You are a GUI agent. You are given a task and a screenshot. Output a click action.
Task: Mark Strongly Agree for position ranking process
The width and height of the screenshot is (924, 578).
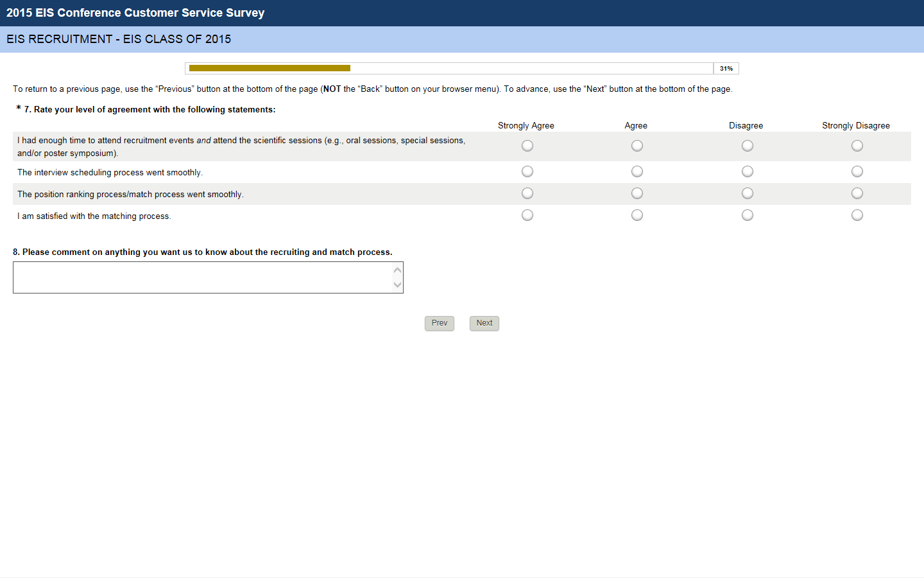pos(527,193)
